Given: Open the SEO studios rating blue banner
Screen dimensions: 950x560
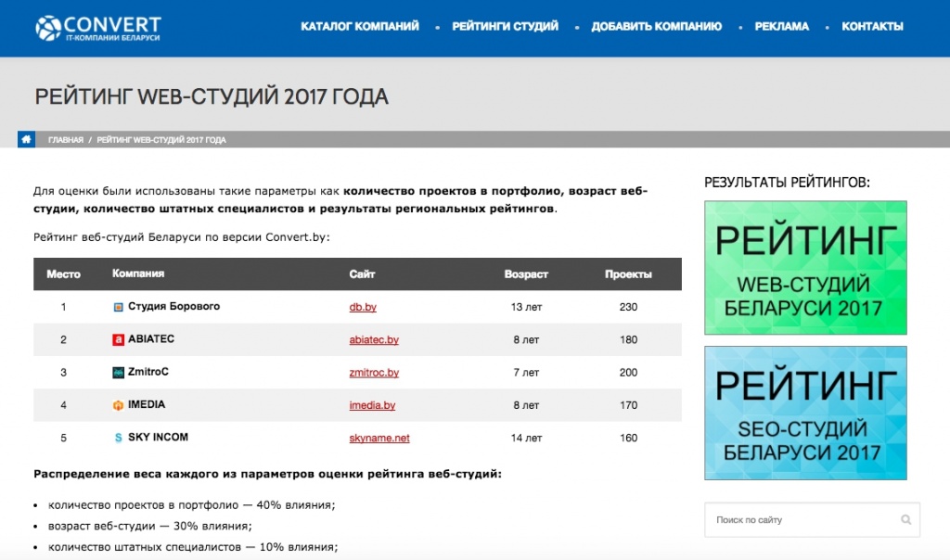Looking at the screenshot, I should point(805,413).
